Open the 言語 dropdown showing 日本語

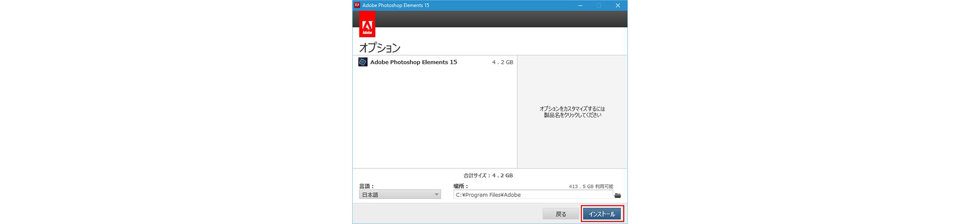[x=400, y=195]
